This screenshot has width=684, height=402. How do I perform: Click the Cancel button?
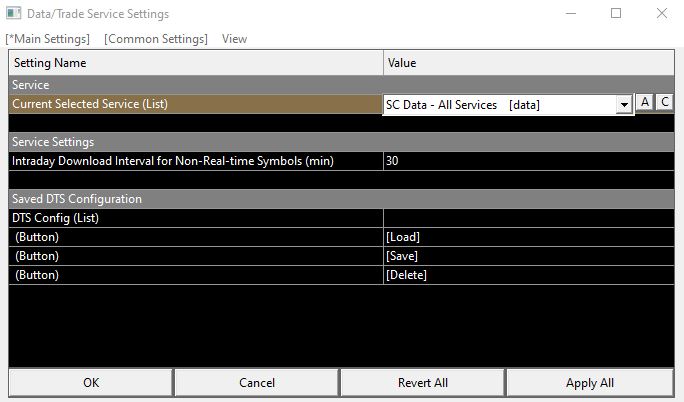[257, 383]
